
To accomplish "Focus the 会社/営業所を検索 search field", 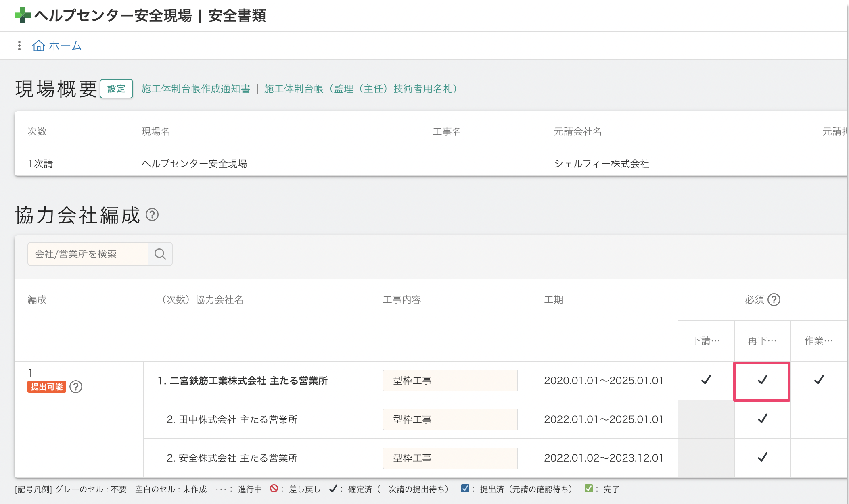I will coord(88,254).
